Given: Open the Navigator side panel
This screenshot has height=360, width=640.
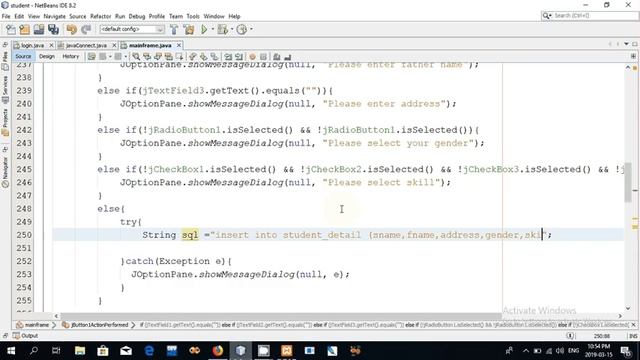Looking at the screenshot, I should [x=5, y=172].
